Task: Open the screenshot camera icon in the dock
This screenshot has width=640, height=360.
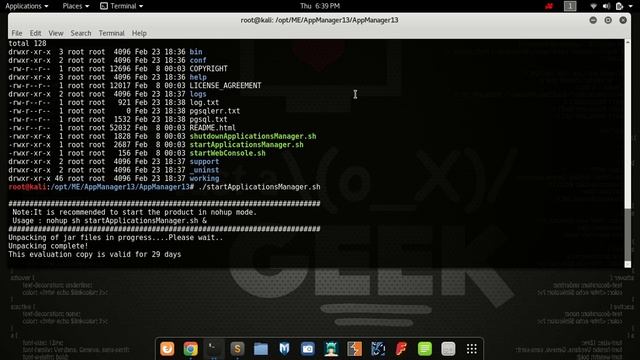Action: [308, 349]
